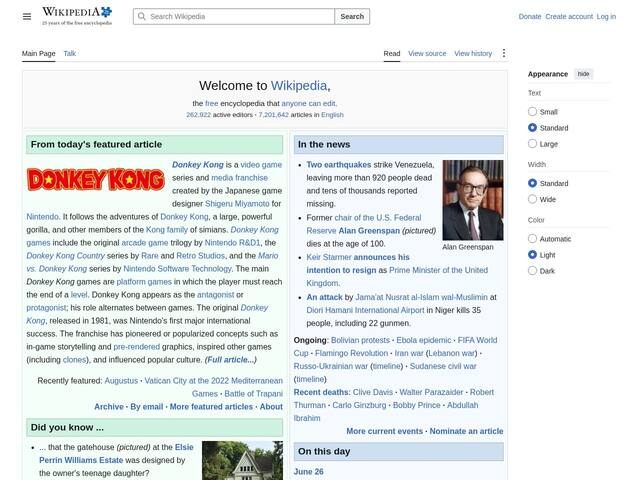Click the Search Wikipedia input field

pyautogui.click(x=234, y=16)
